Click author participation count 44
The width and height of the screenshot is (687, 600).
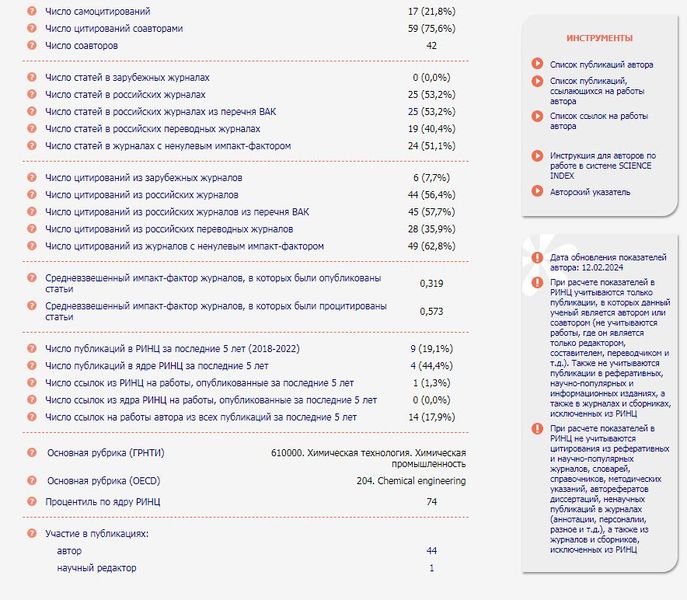[432, 551]
